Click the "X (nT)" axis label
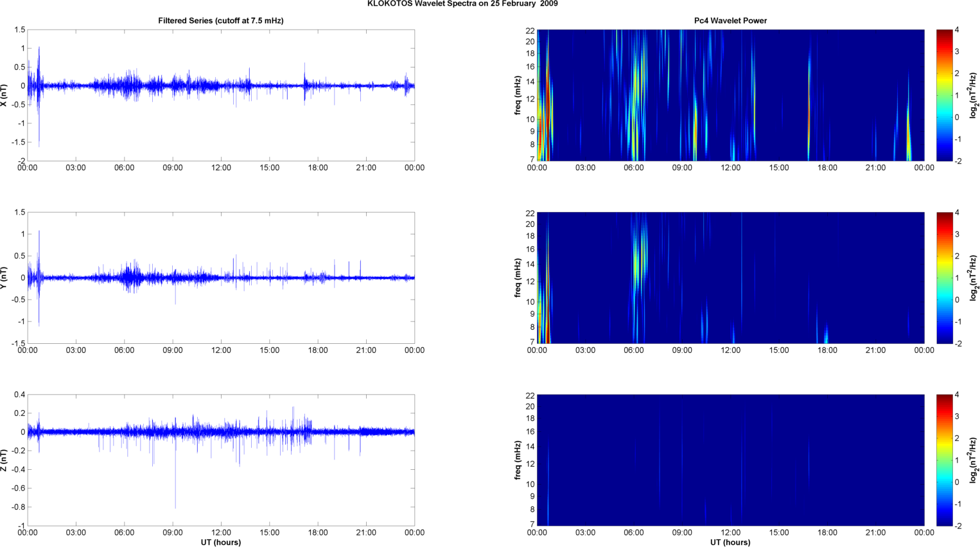980x547 pixels. pos(4,95)
